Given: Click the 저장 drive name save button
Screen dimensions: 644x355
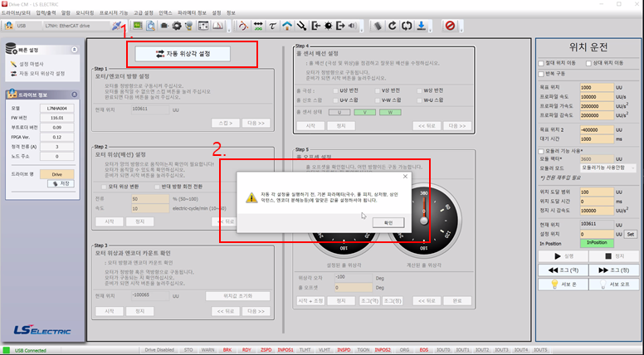Looking at the screenshot, I should 61,183.
